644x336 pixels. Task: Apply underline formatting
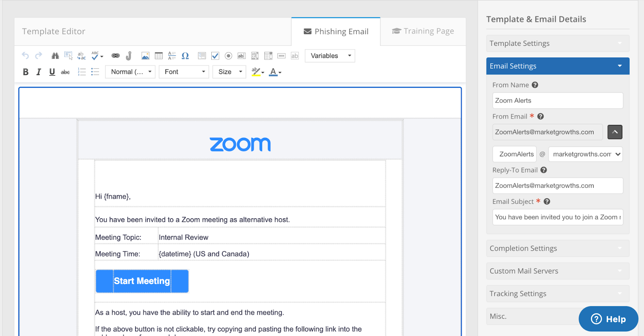[52, 72]
